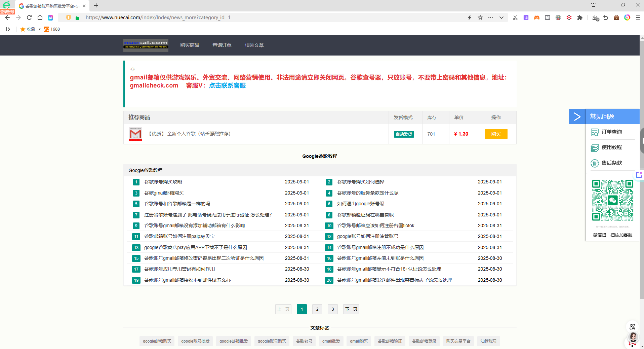Image resolution: width=644 pixels, height=349 pixels.
Task: Open the browser hamburger main menu
Action: click(638, 18)
